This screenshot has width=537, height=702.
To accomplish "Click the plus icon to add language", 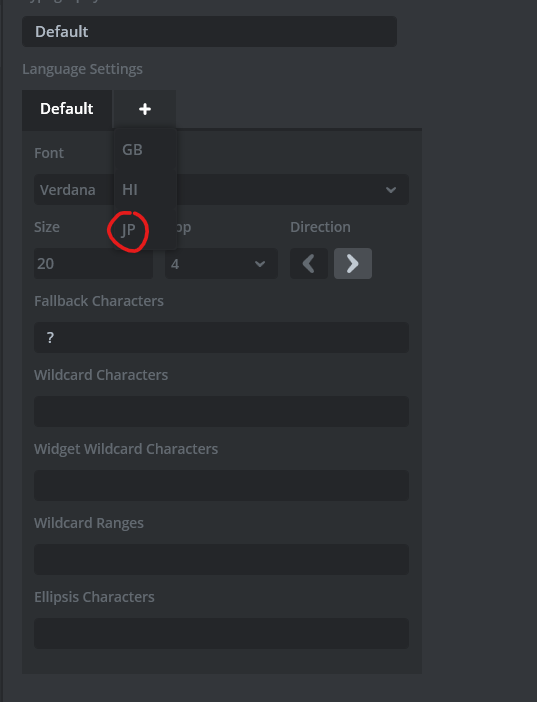I will tap(144, 109).
